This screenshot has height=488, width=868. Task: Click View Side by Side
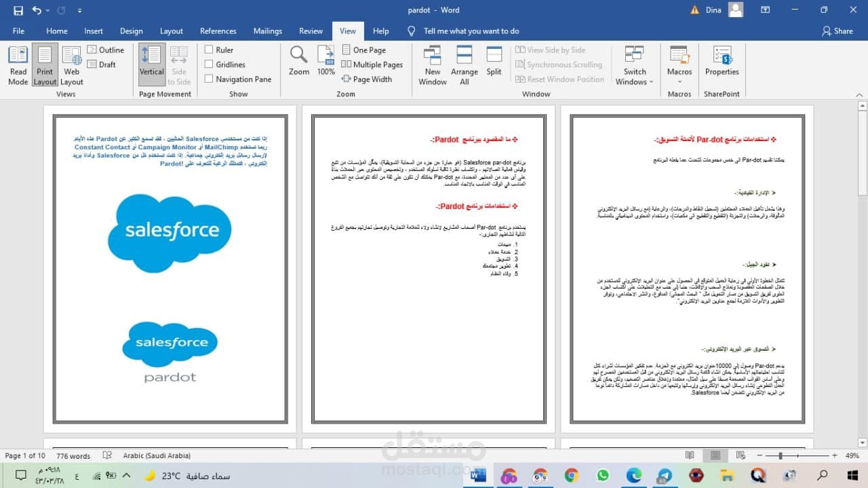point(550,50)
